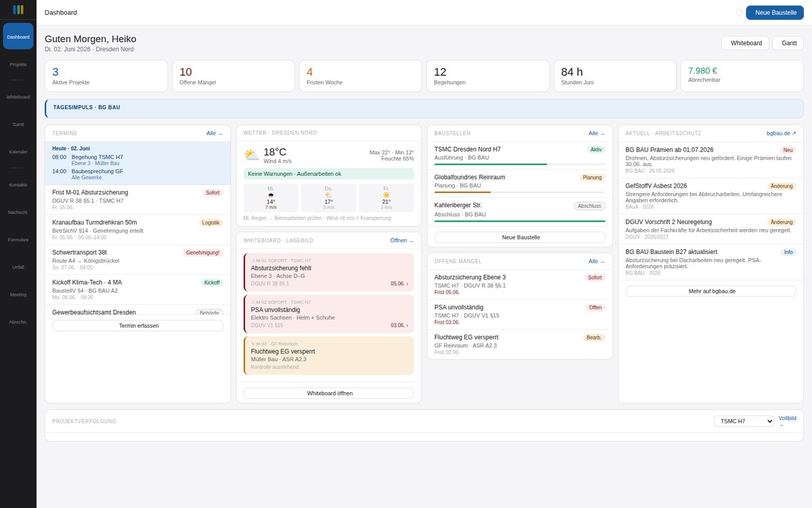Viewport: 812px width, 508px height.
Task: Click the Stunden Juni stat card
Action: [x=615, y=76]
